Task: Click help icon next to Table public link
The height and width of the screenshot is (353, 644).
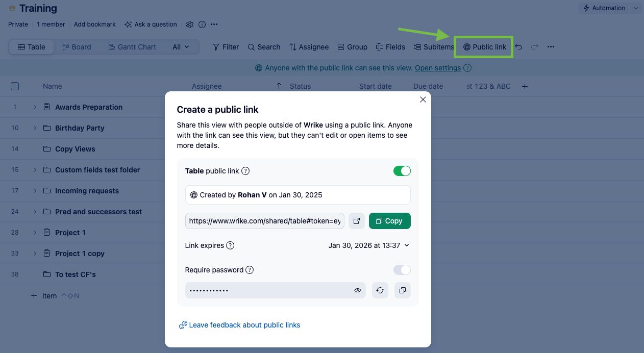Action: coord(245,171)
